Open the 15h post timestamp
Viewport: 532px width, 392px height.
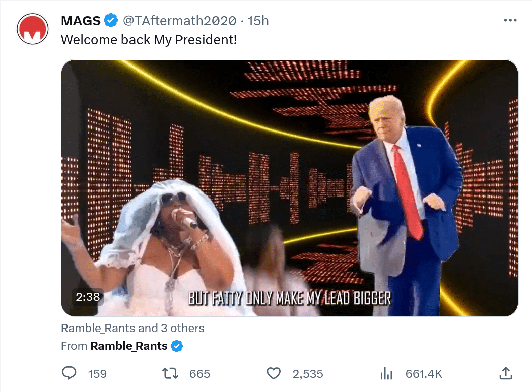tap(258, 21)
